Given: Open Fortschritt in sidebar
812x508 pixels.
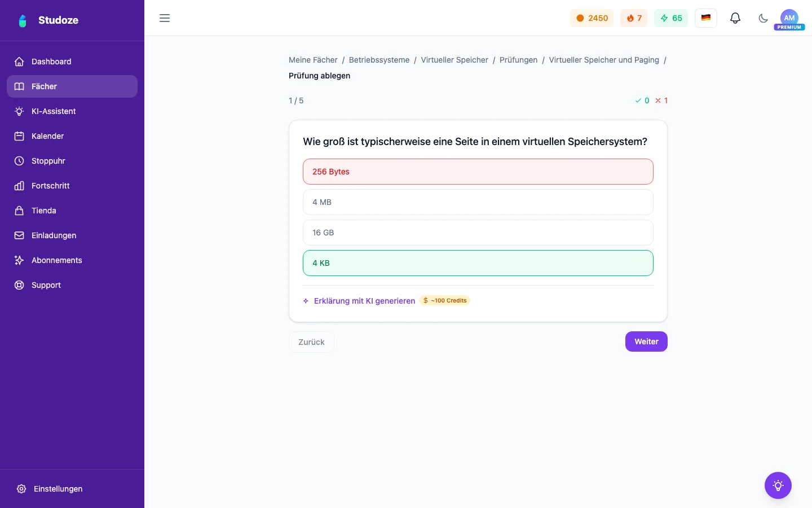Looking at the screenshot, I should pyautogui.click(x=72, y=186).
